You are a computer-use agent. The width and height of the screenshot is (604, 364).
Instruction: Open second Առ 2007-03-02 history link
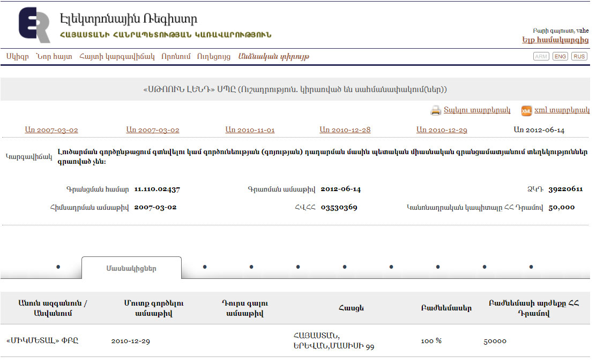153,130
